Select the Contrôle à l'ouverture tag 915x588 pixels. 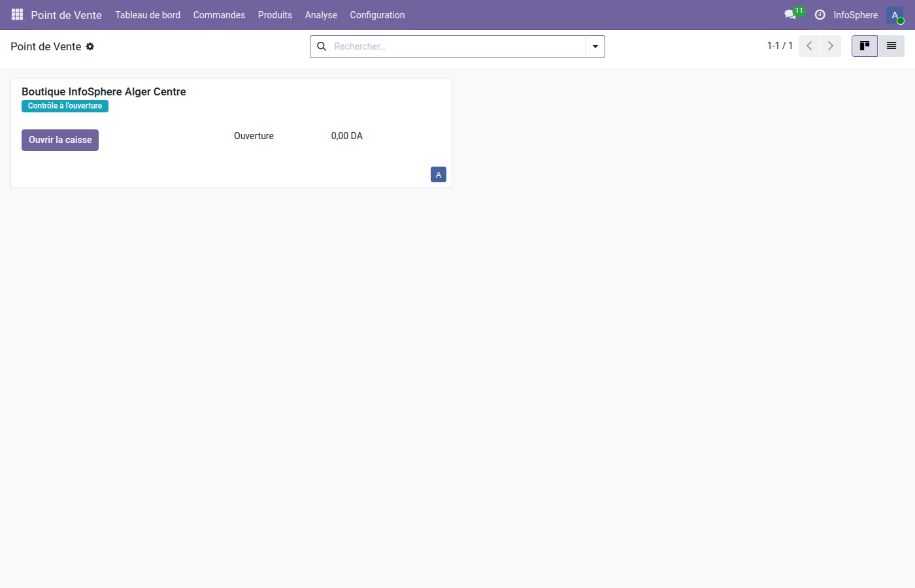[65, 106]
